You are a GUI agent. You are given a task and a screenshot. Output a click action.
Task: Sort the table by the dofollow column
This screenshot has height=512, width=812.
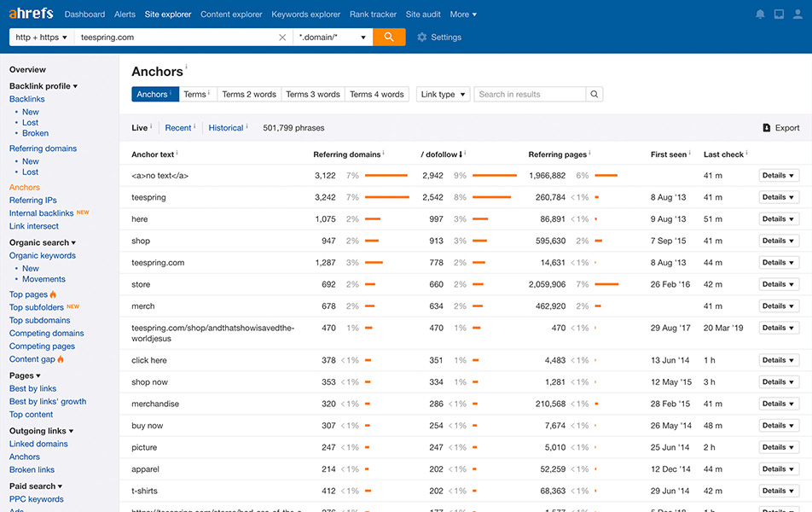(442, 154)
